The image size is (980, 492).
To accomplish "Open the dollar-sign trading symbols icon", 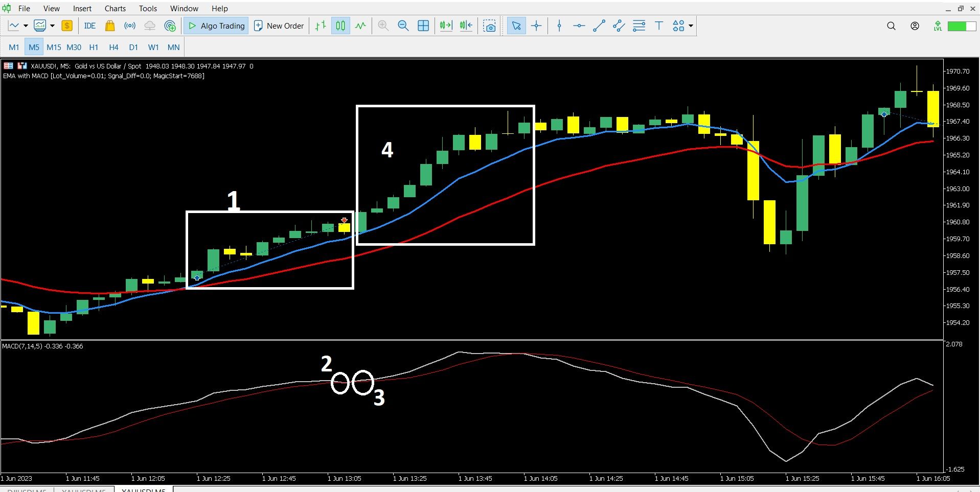I will point(67,26).
